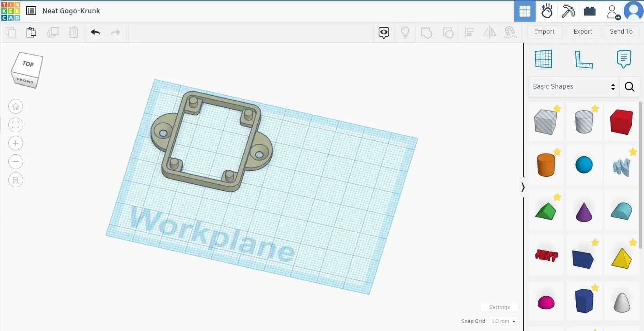
Task: Select the Notes tool
Action: click(624, 59)
